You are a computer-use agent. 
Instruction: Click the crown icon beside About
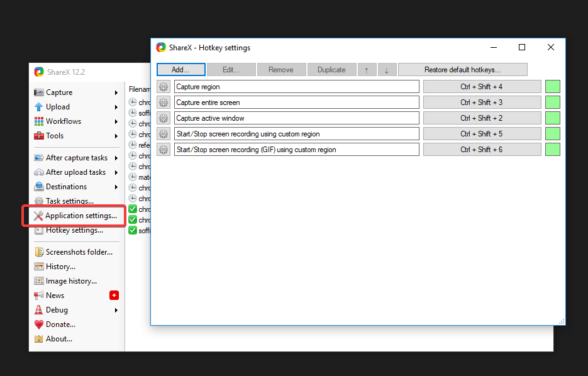pyautogui.click(x=38, y=339)
